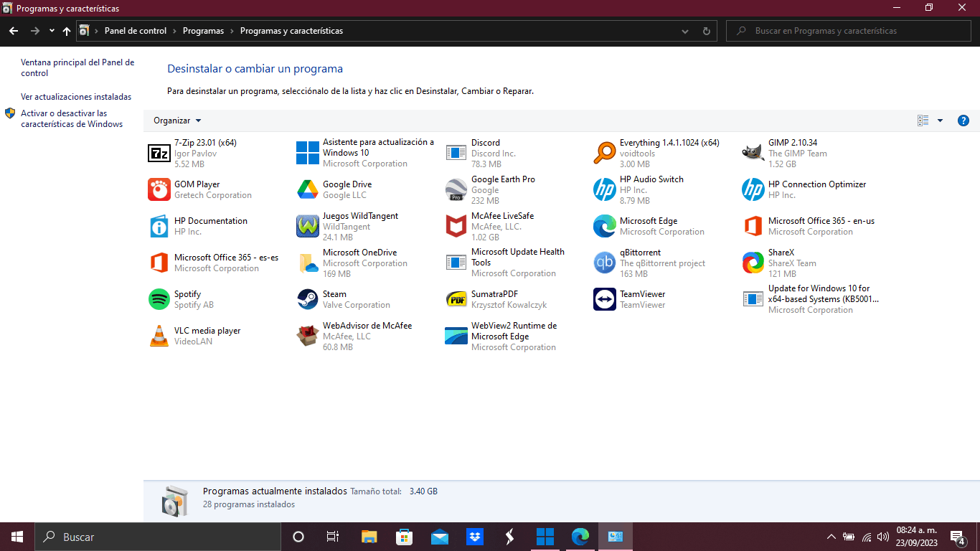Expand chevron after Panel de control breadcrumb

click(x=174, y=31)
